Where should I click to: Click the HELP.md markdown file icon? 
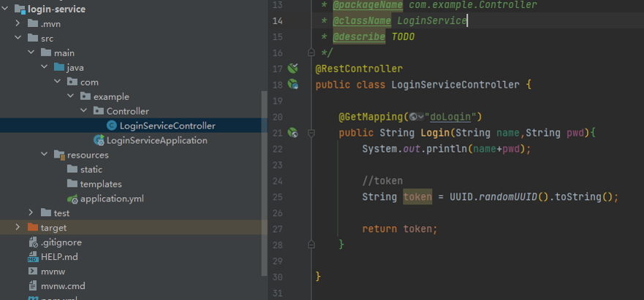(33, 258)
